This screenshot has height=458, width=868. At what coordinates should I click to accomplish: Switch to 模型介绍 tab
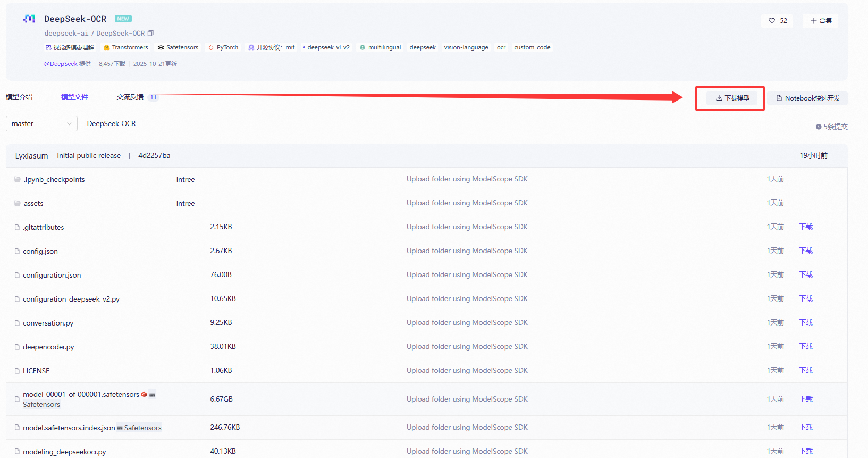19,97
